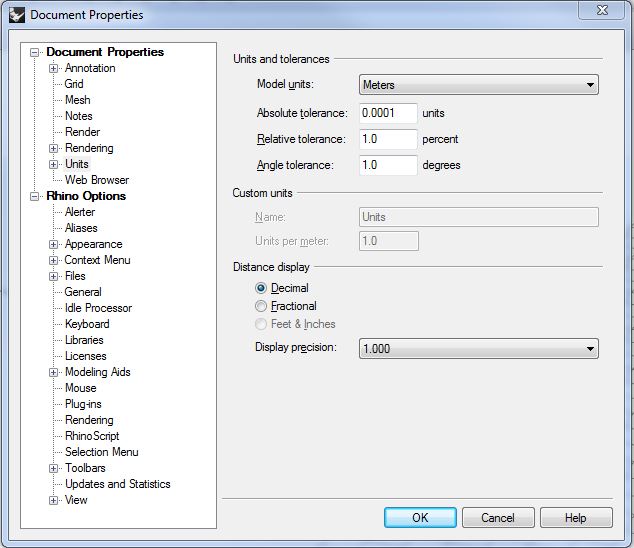Select View in Rhino Options
Image resolution: width=634 pixels, height=548 pixels.
pos(76,500)
